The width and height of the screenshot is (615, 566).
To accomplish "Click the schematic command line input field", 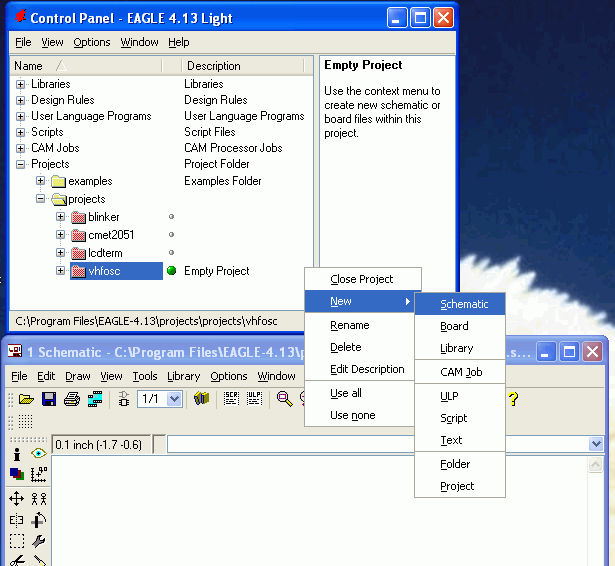I will click(x=378, y=444).
